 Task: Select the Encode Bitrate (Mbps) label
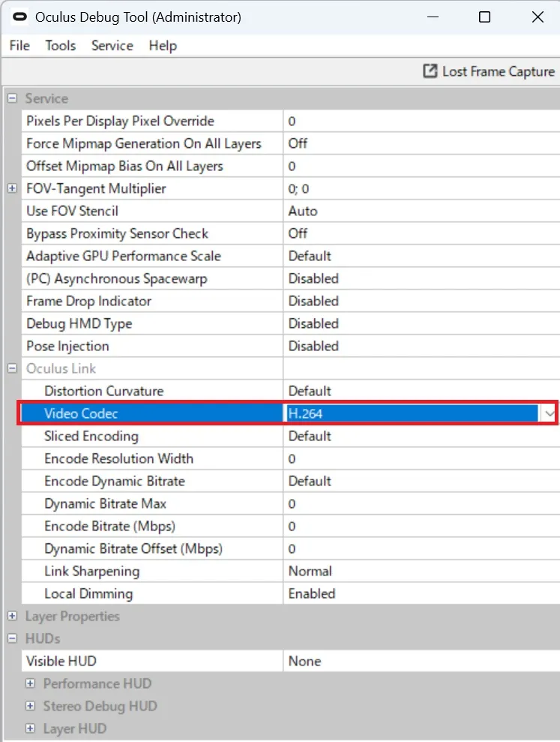pyautogui.click(x=109, y=526)
